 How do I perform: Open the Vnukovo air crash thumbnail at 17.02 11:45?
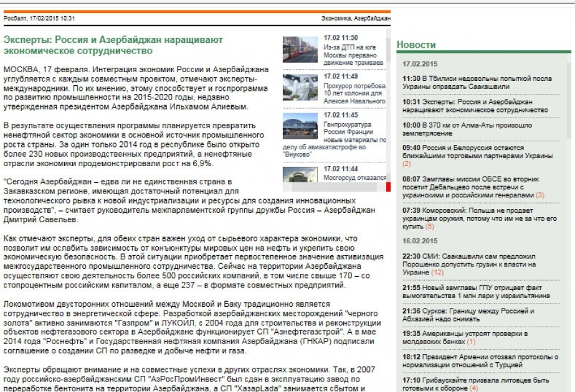300,126
